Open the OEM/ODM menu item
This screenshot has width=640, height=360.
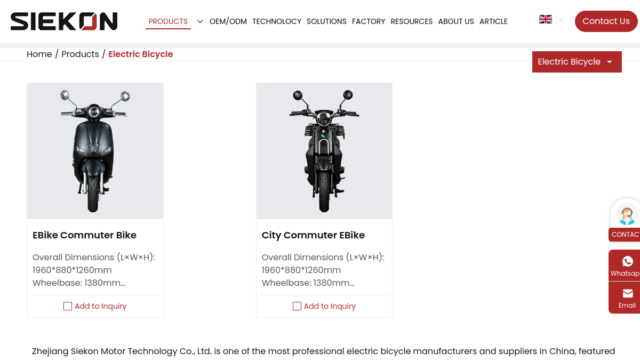tap(228, 21)
